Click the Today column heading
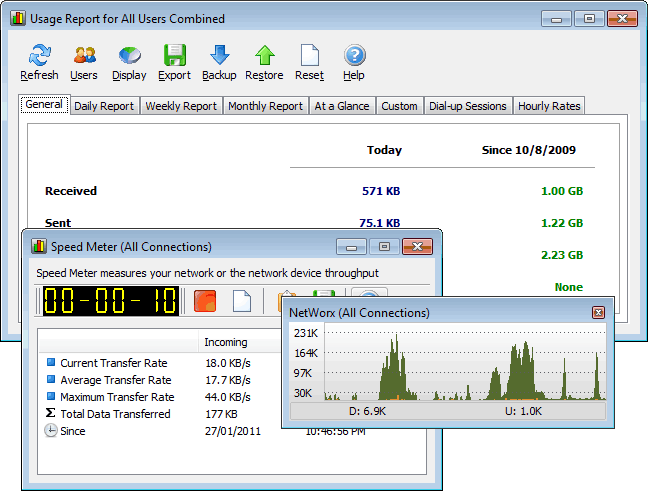The width and height of the screenshot is (648, 491). (x=384, y=150)
